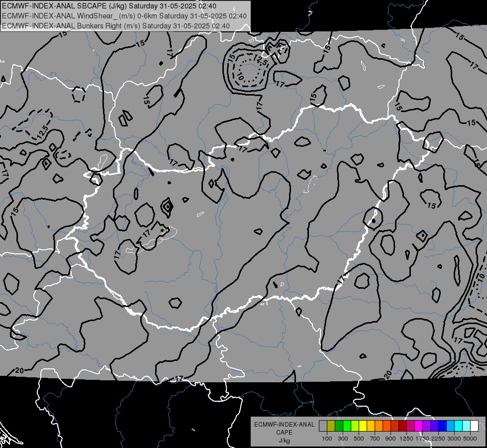Image resolution: width=487 pixels, height=448 pixels.
Task: Click the bright magenta legend swatch
Action: [x=419, y=426]
